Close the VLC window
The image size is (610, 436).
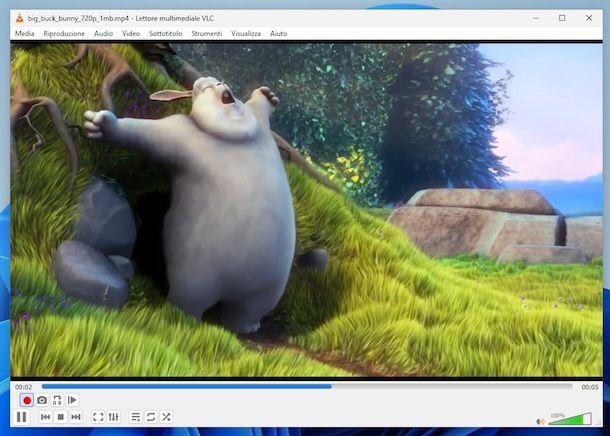(589, 18)
